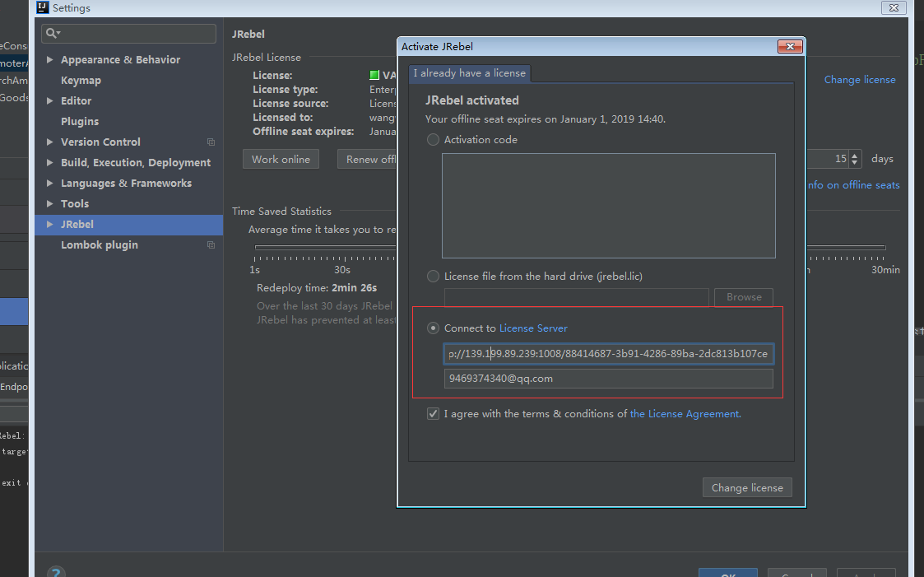
Task: Select the Activation code radio option
Action: (x=433, y=140)
